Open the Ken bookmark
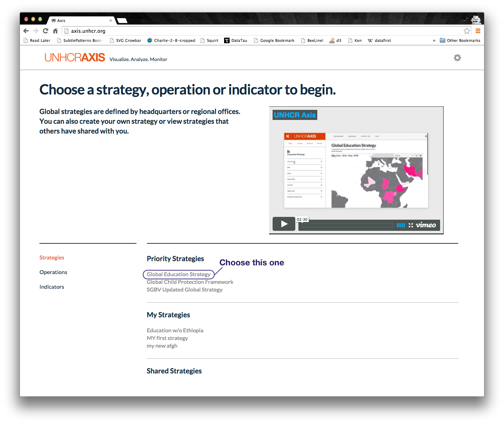 [x=355, y=40]
